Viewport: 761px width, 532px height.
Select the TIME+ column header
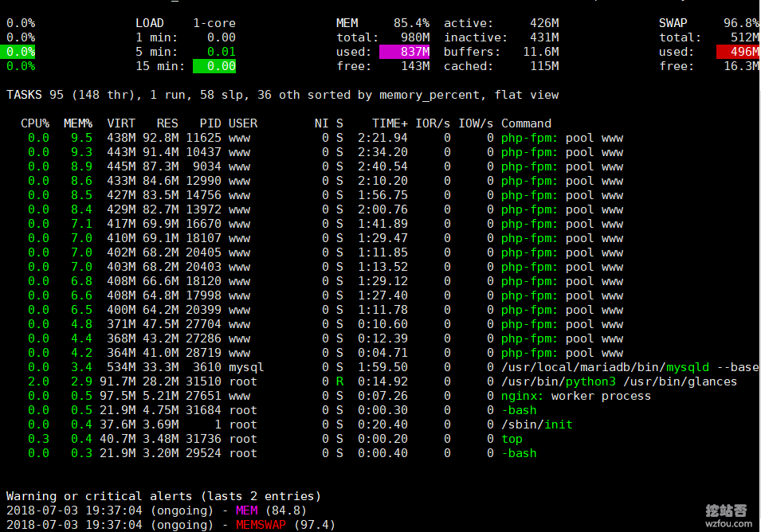[x=390, y=123]
